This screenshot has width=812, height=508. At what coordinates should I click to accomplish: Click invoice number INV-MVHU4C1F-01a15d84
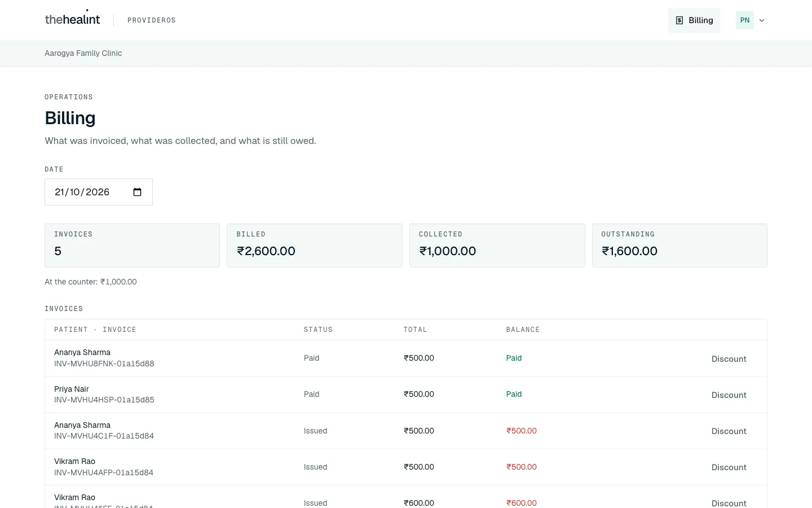coord(104,436)
